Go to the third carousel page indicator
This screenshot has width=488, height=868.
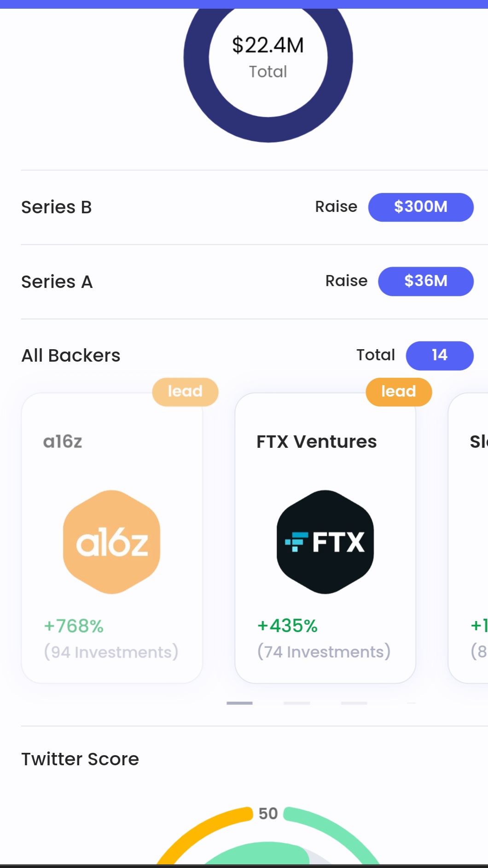coord(354,703)
